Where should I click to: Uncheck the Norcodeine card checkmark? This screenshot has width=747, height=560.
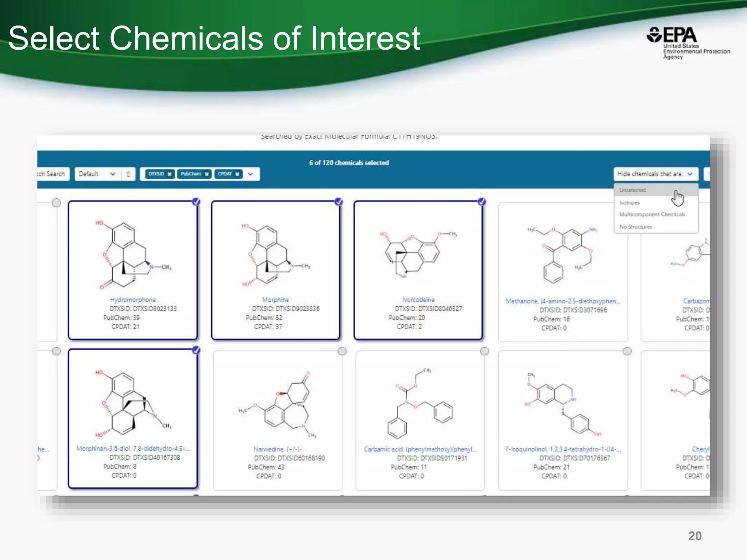tap(482, 202)
